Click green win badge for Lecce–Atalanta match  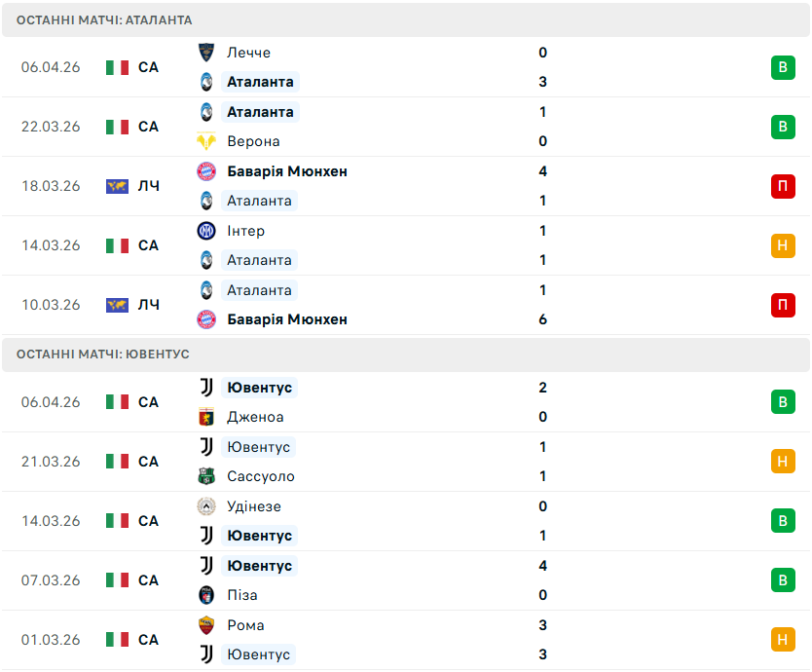pyautogui.click(x=783, y=67)
